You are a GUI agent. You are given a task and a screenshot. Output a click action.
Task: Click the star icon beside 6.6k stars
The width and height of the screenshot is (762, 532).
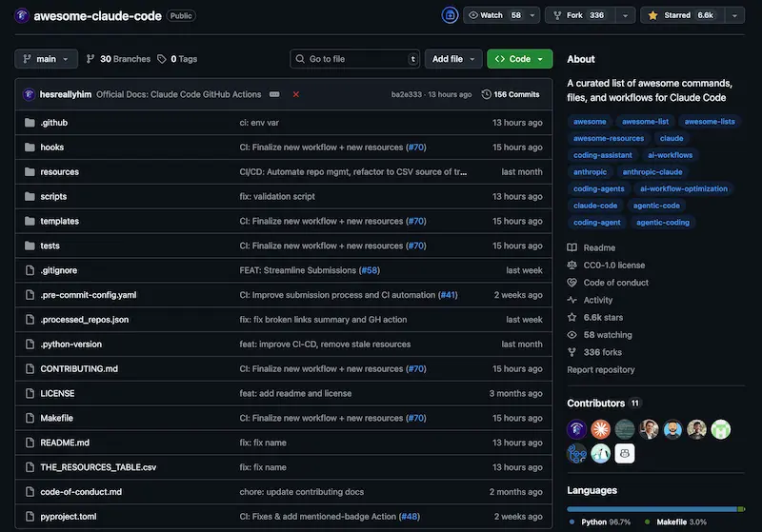pyautogui.click(x=572, y=318)
